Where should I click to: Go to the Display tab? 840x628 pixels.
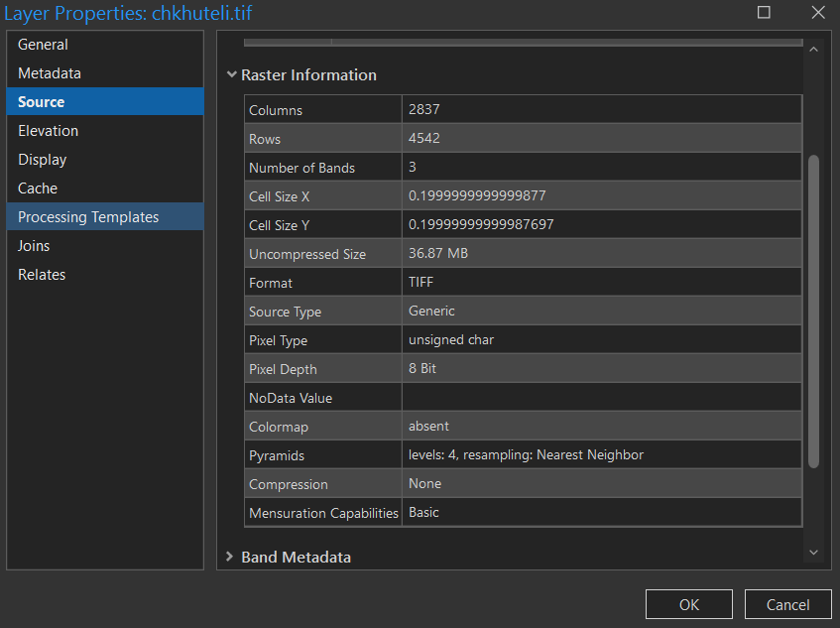pyautogui.click(x=43, y=160)
